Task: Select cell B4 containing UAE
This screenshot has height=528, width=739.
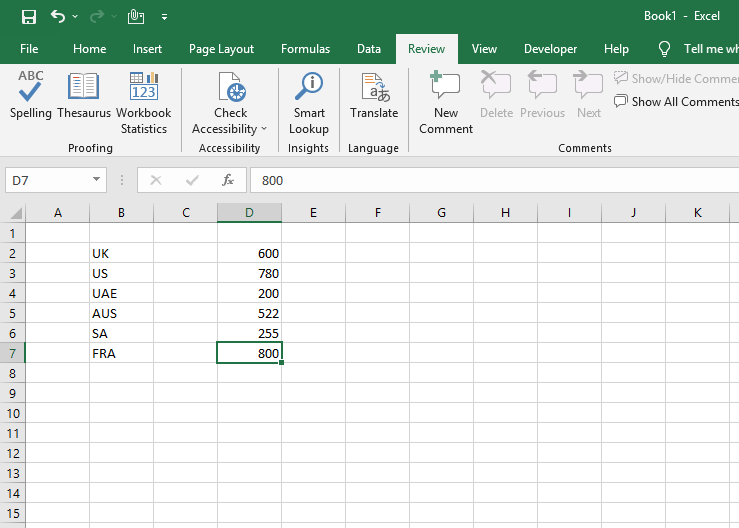Action: tap(122, 293)
